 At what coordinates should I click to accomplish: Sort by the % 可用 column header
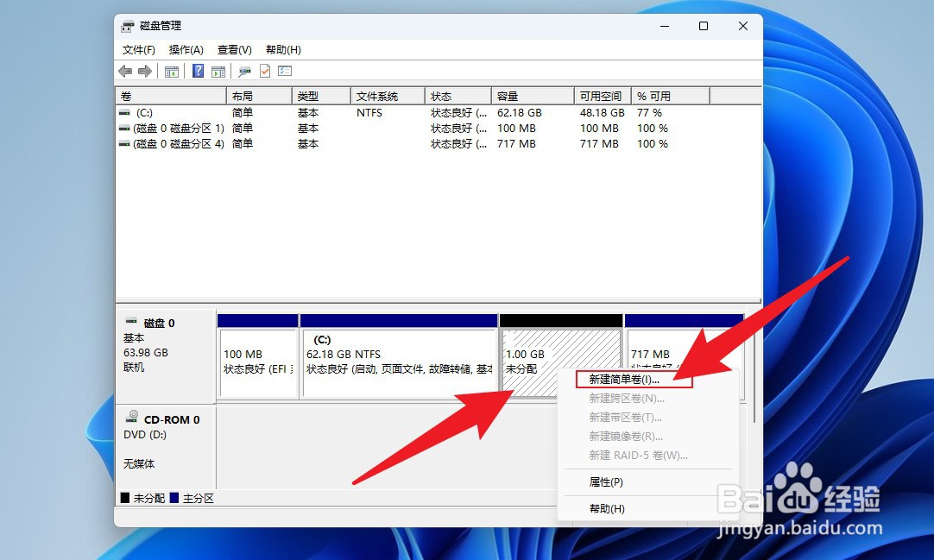coord(670,96)
